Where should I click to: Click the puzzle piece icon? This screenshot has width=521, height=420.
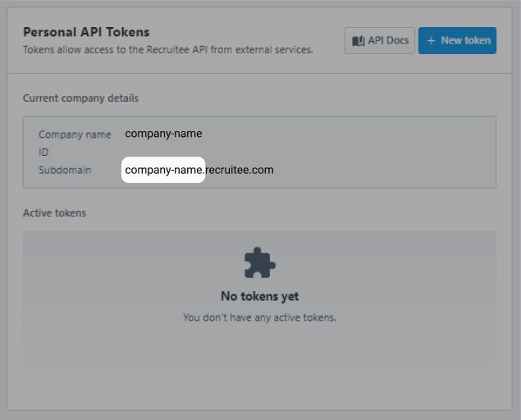259,263
